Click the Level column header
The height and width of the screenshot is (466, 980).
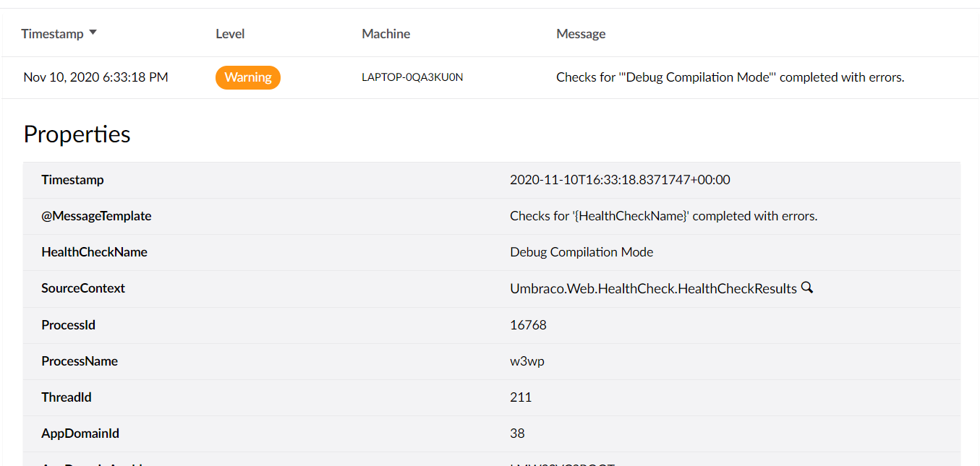click(x=230, y=34)
